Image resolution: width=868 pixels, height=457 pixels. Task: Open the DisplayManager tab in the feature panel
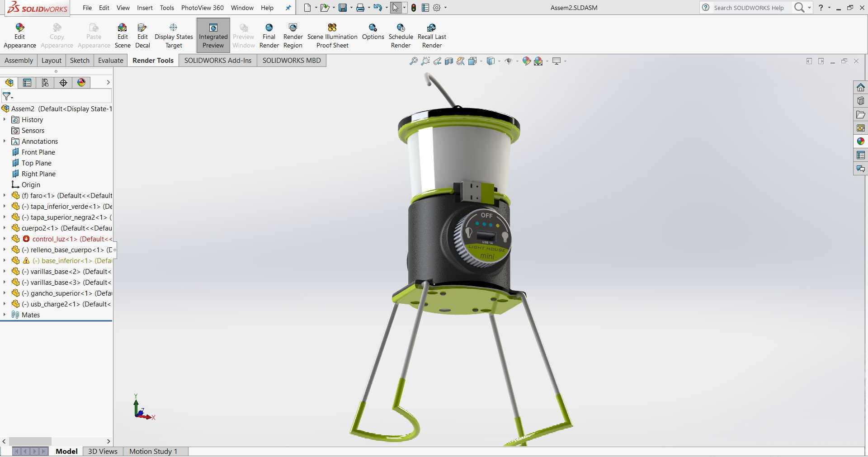pos(81,82)
